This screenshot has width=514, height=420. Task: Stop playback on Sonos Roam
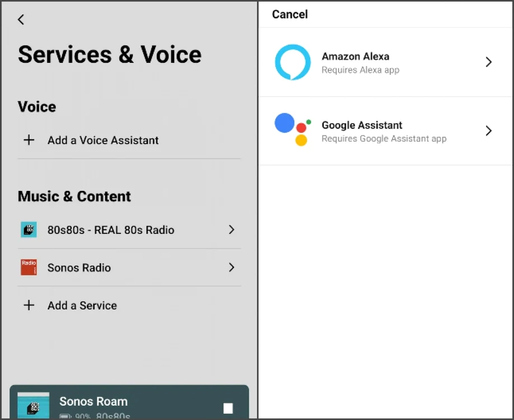[228, 408]
